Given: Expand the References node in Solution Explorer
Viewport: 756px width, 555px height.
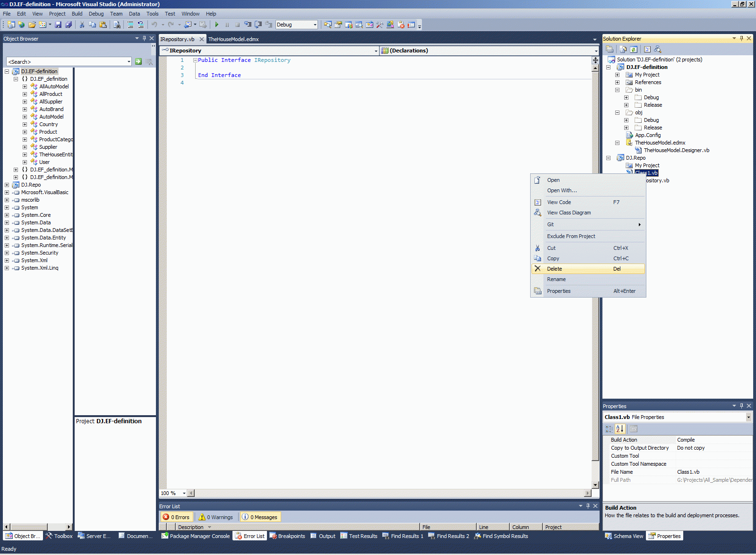Looking at the screenshot, I should click(617, 82).
